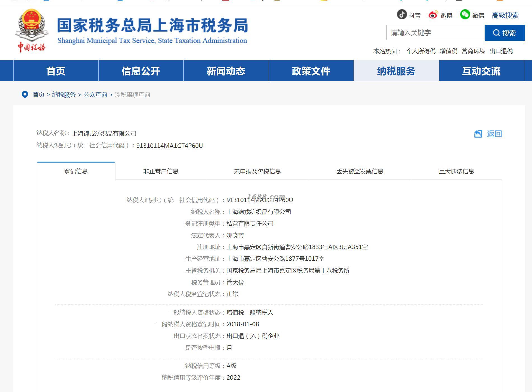
Task: Click 首页 in the breadcrumb
Action: click(39, 95)
